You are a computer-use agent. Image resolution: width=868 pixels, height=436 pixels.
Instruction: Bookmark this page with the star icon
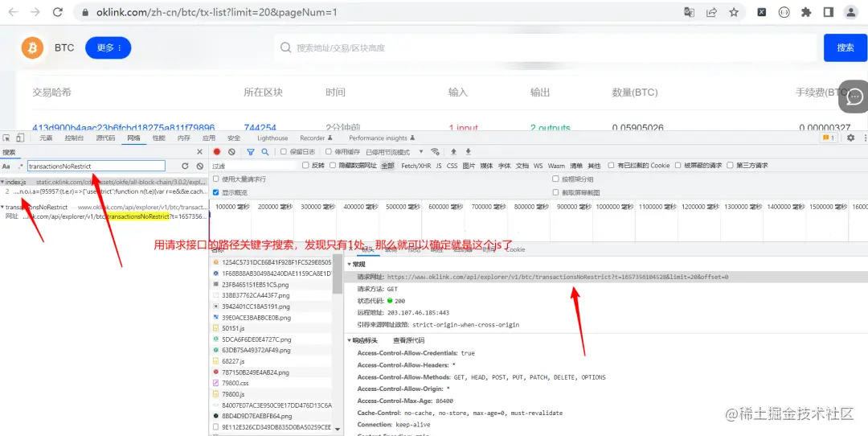(734, 12)
